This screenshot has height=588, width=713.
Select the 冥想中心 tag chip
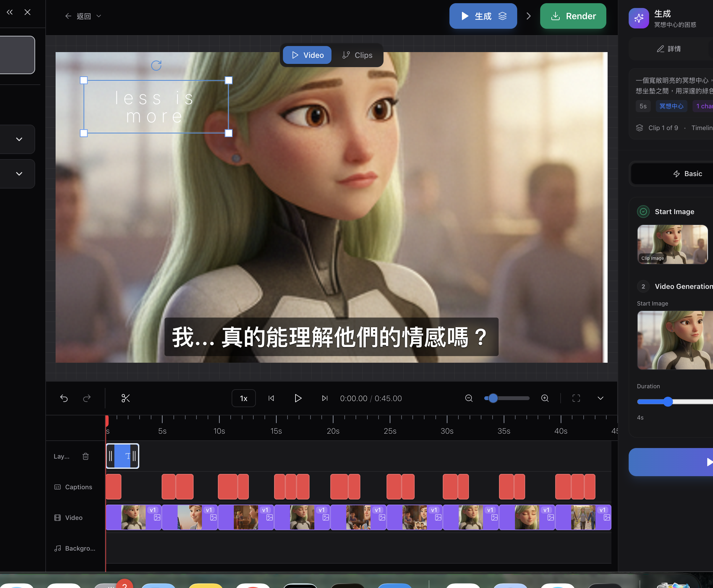click(671, 106)
